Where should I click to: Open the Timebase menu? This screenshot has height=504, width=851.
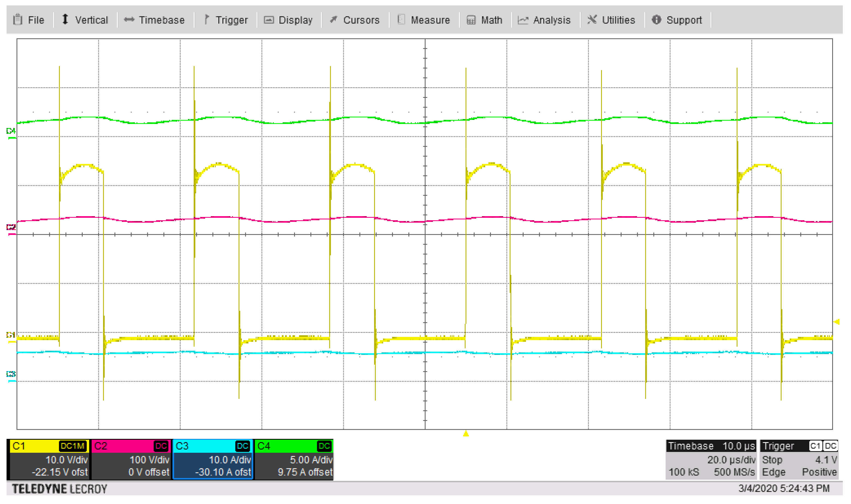click(x=155, y=20)
